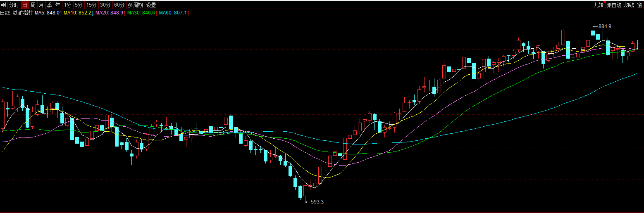Toggle the 均线 moving average button

[629, 5]
